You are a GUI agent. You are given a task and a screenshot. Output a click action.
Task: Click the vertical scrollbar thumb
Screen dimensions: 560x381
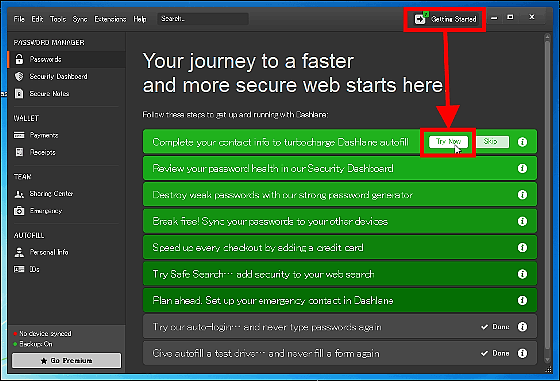click(547, 195)
